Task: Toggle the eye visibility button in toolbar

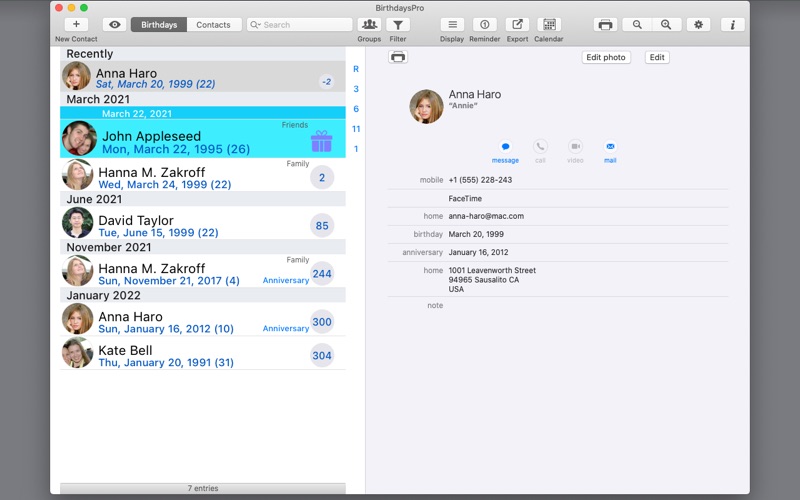Action: click(115, 24)
